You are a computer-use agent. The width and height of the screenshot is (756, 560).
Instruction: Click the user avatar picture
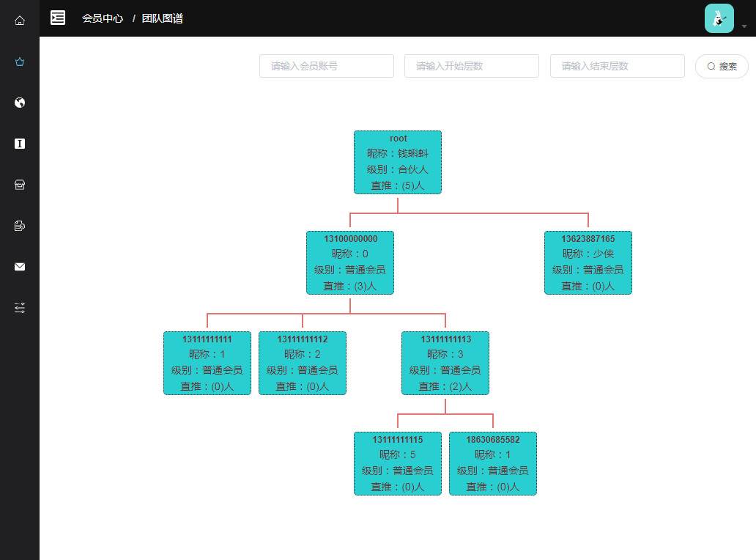(719, 18)
